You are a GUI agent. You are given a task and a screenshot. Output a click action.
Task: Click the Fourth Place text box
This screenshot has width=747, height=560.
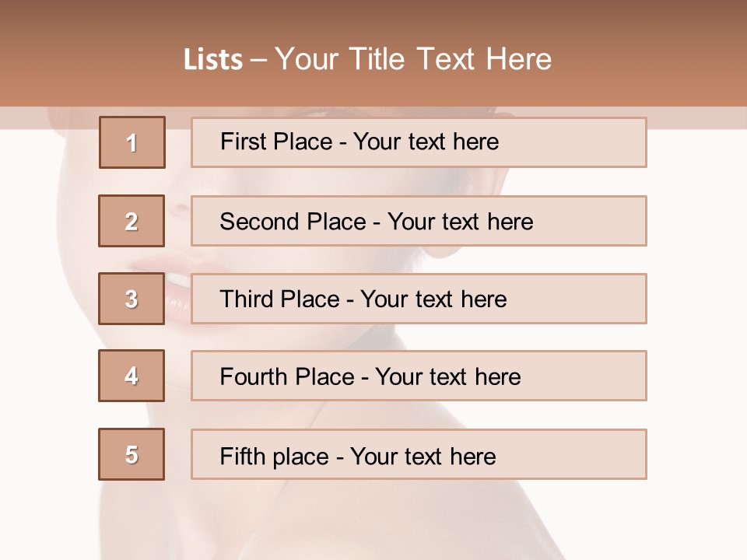pos(419,376)
